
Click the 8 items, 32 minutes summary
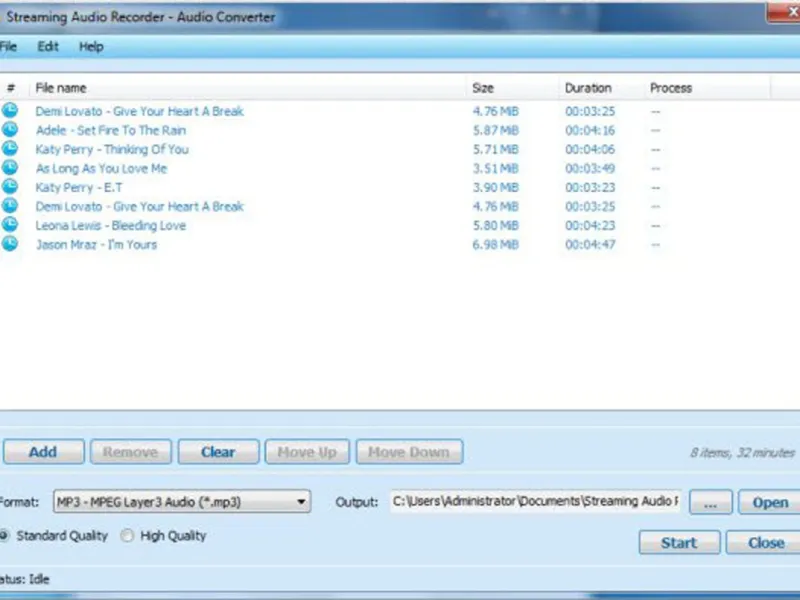742,453
